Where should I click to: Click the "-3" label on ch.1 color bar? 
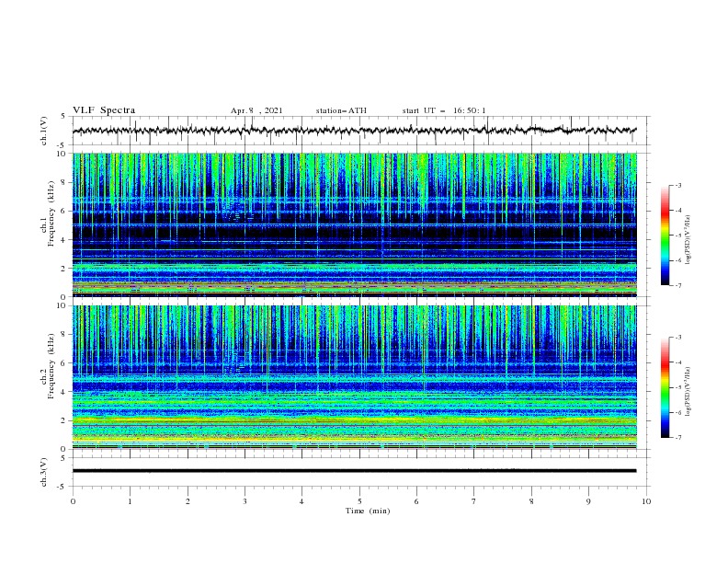click(678, 185)
